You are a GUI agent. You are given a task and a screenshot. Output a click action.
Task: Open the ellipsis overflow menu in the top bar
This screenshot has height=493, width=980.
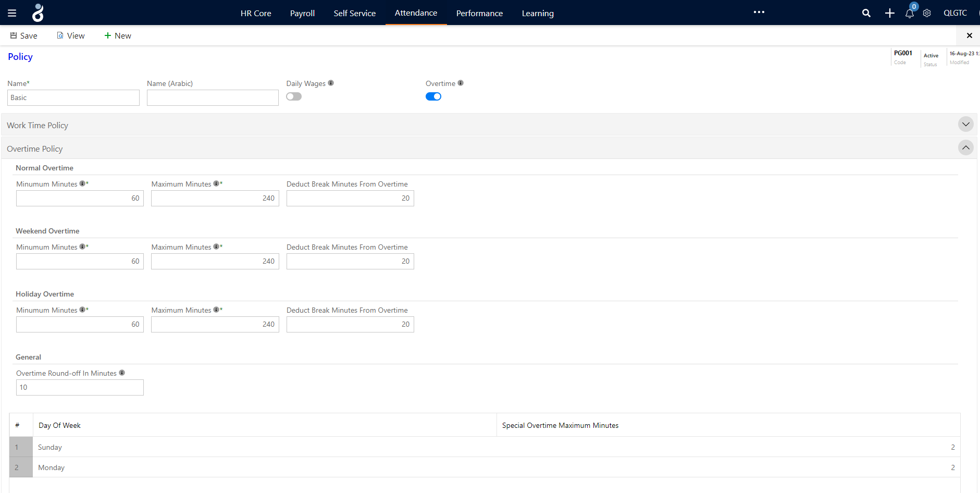(759, 12)
